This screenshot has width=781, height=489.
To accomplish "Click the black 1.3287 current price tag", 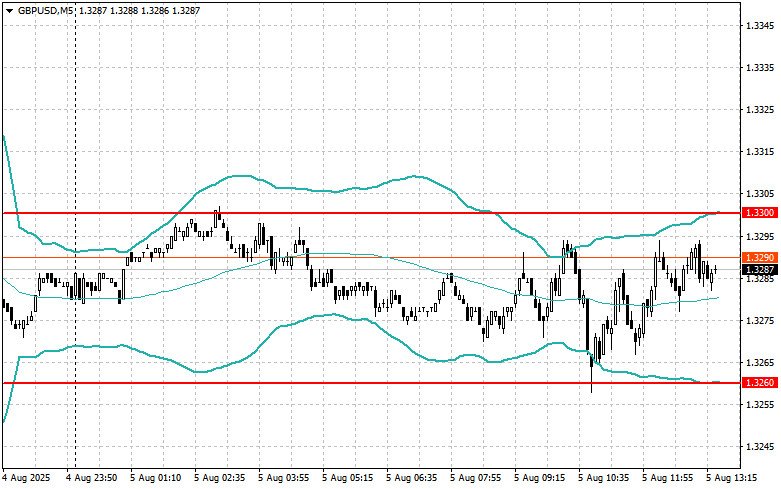I will (x=759, y=270).
